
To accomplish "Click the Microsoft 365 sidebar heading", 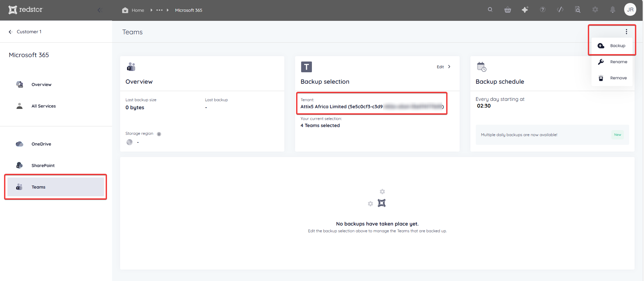I will coord(29,55).
